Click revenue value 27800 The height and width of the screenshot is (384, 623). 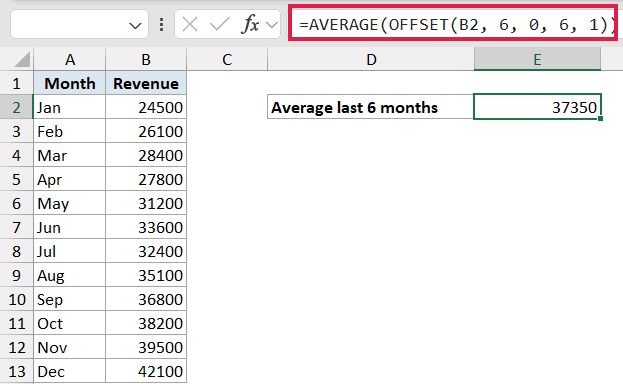(x=146, y=179)
